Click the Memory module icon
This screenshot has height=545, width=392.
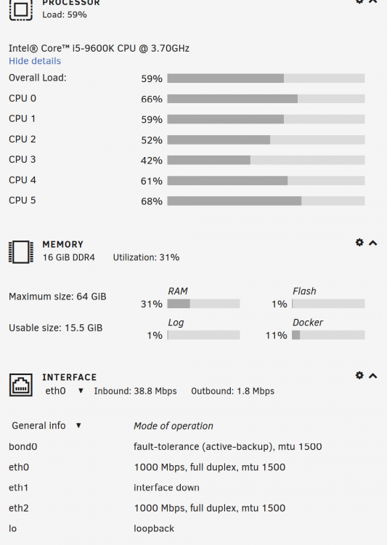coord(21,251)
